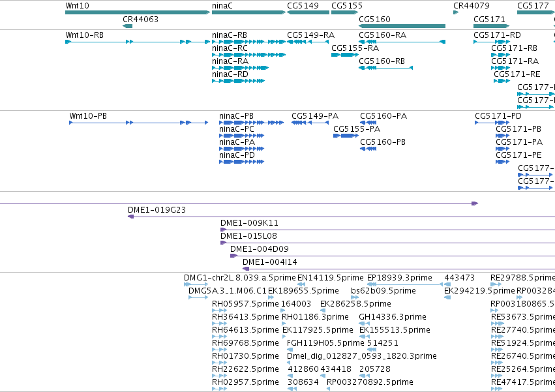Click the DME1-019G23 clone label
This screenshot has height=392, width=555.
pyautogui.click(x=157, y=210)
